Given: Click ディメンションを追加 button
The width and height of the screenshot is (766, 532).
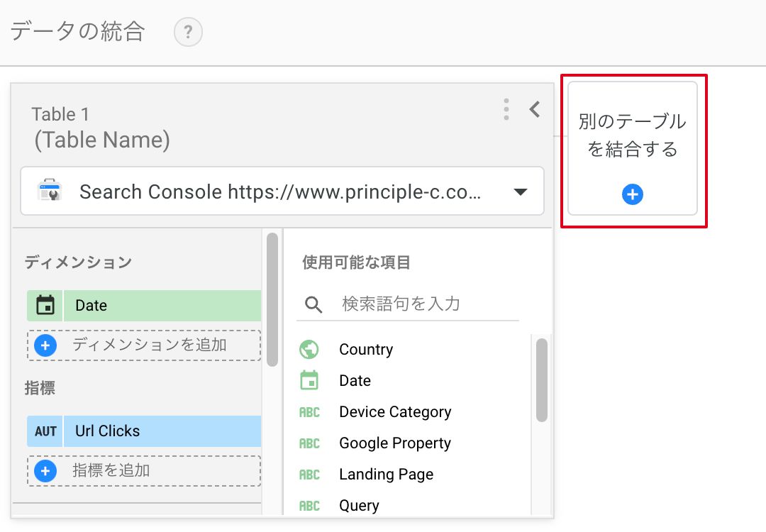Looking at the screenshot, I should [x=144, y=345].
